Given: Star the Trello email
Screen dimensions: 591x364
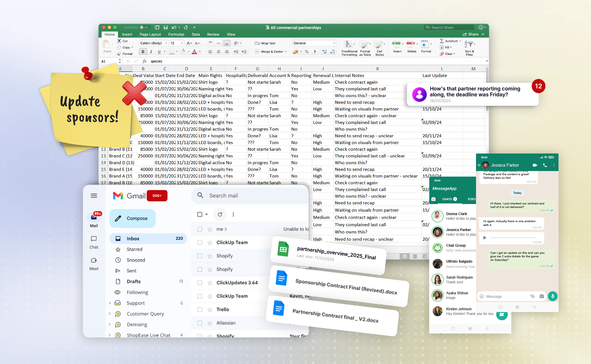Looking at the screenshot, I should (210, 310).
